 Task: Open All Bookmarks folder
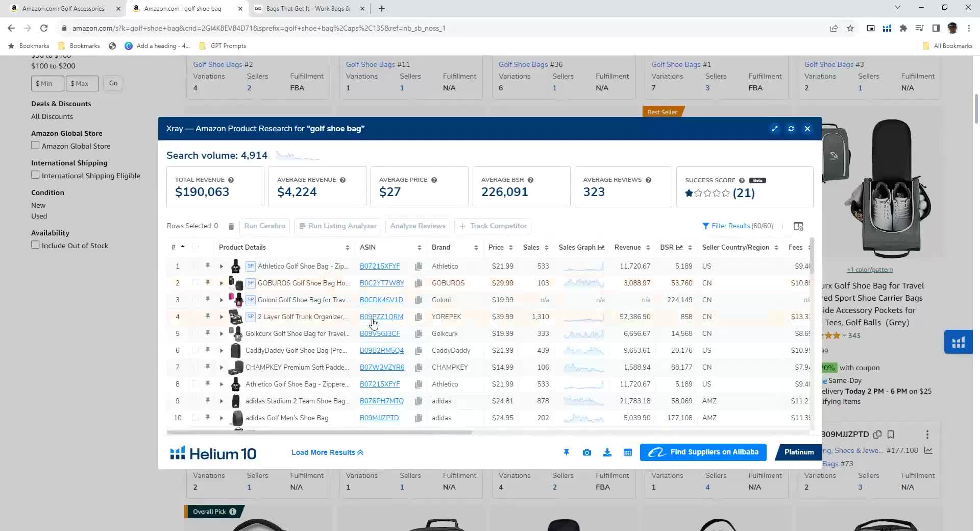coord(947,46)
